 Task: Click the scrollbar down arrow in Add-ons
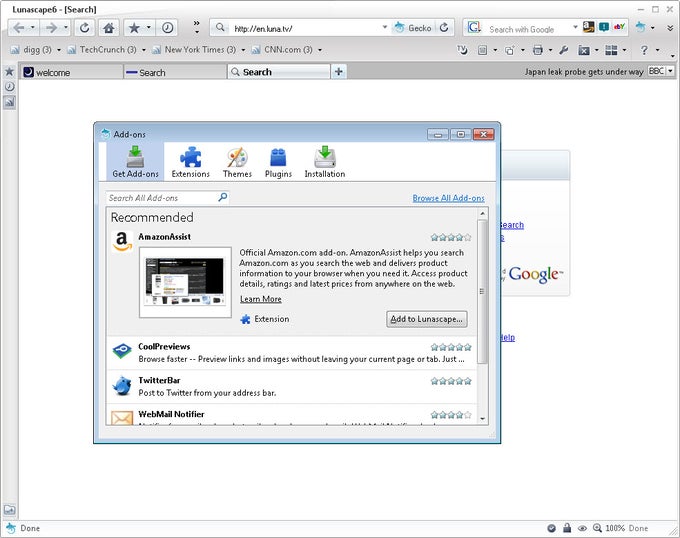tap(482, 419)
